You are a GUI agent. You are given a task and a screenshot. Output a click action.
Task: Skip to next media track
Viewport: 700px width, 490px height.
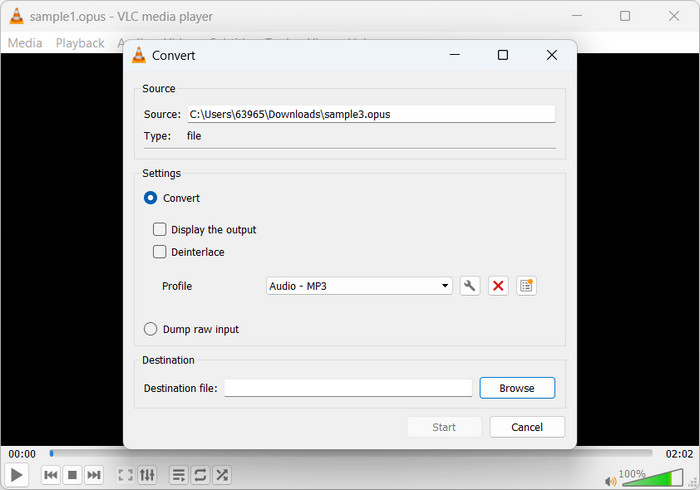click(x=93, y=475)
